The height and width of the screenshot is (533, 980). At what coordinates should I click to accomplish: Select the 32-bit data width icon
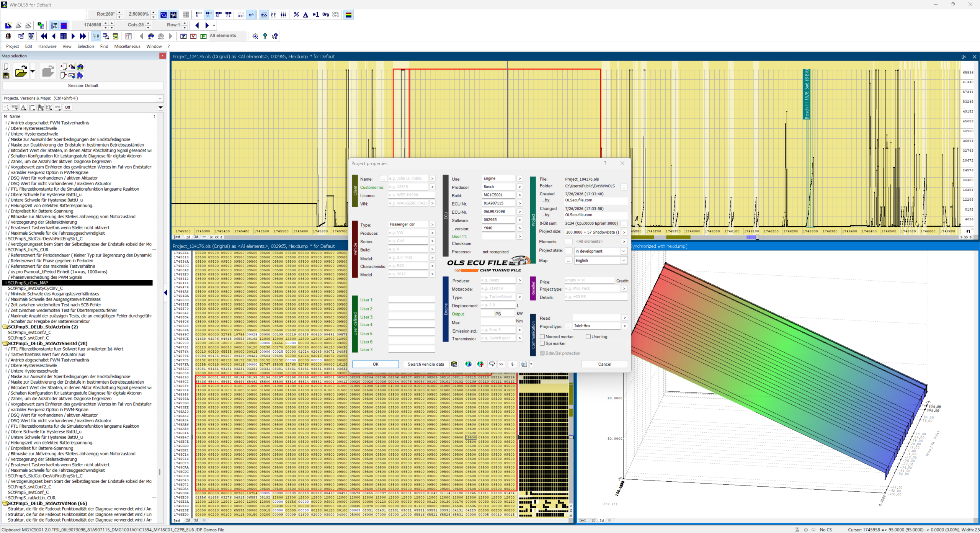[218, 15]
